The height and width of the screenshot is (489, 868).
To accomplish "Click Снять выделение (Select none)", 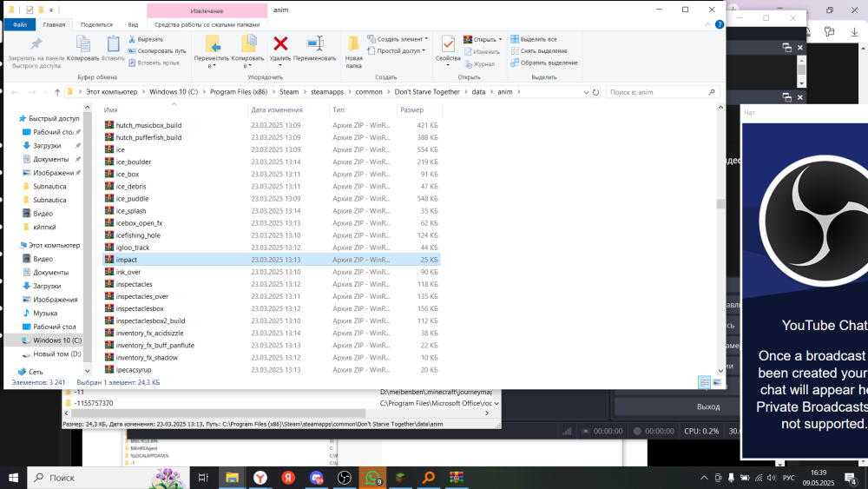I will (x=539, y=51).
